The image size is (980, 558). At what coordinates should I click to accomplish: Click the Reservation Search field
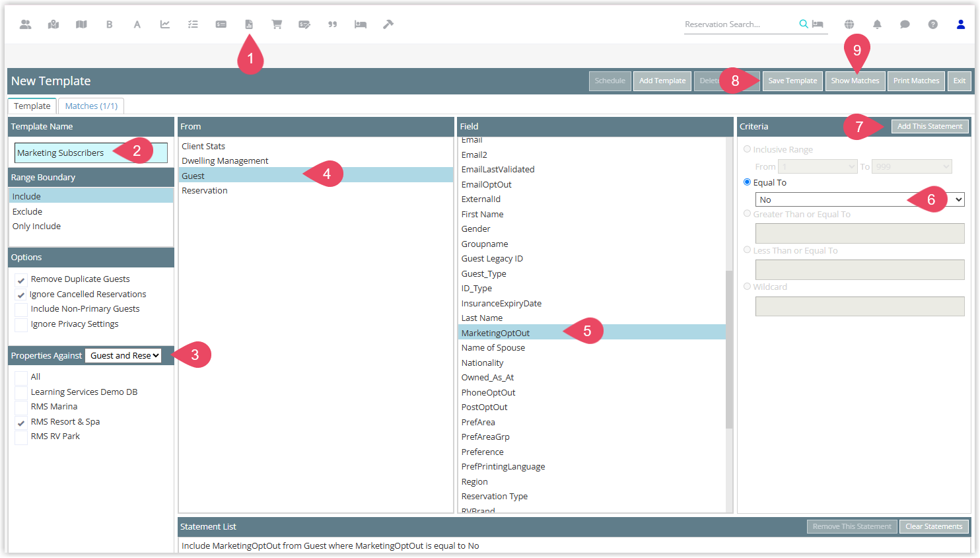[740, 24]
